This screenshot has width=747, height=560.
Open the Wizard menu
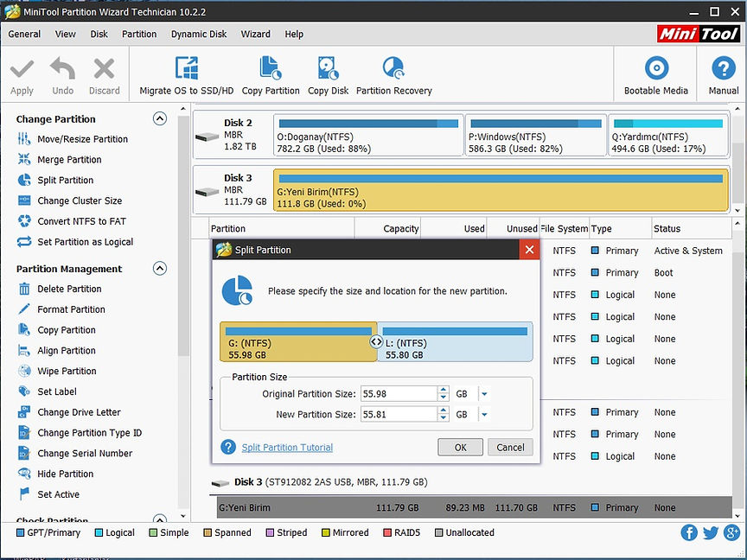255,34
